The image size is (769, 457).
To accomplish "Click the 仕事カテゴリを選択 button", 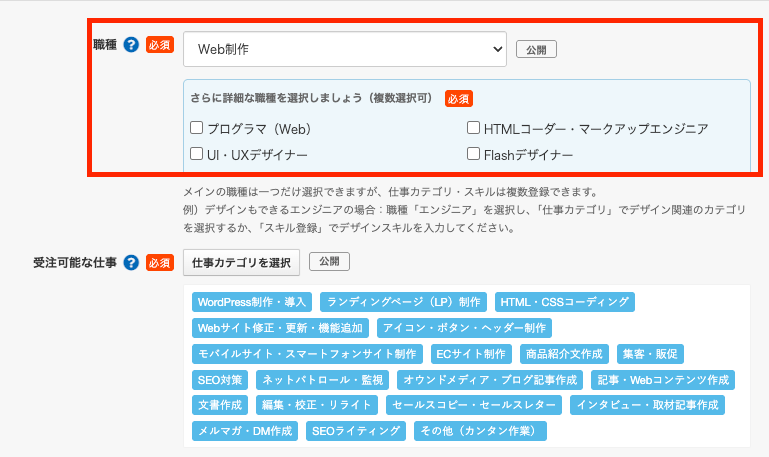I will point(241,263).
